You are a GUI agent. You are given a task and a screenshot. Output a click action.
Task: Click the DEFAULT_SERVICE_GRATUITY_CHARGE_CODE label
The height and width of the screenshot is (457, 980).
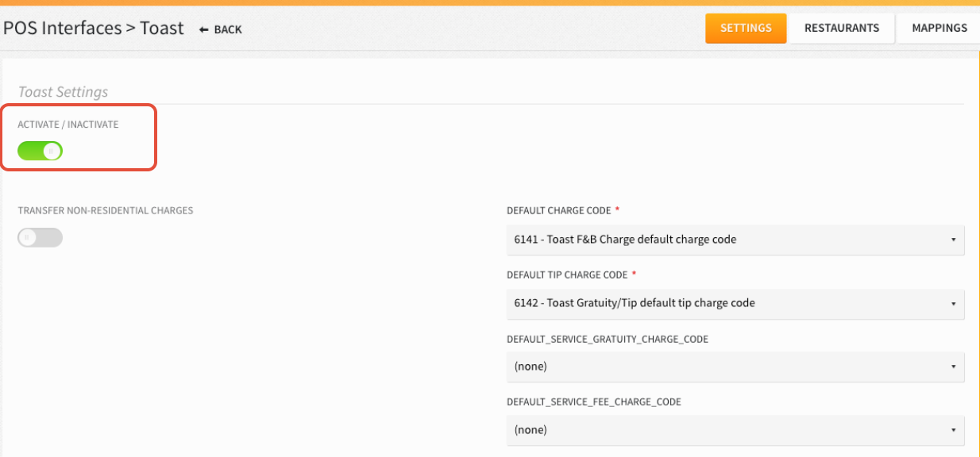[x=608, y=339]
